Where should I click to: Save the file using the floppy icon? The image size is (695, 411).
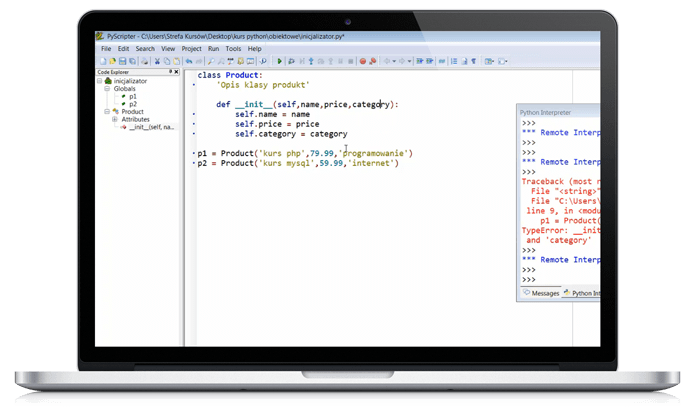pyautogui.click(x=122, y=61)
